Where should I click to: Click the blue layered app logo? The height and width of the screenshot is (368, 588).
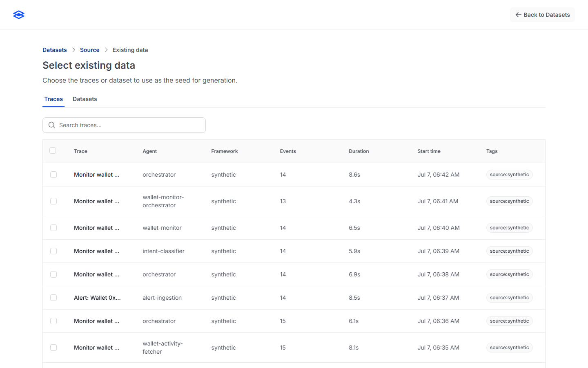coord(19,15)
